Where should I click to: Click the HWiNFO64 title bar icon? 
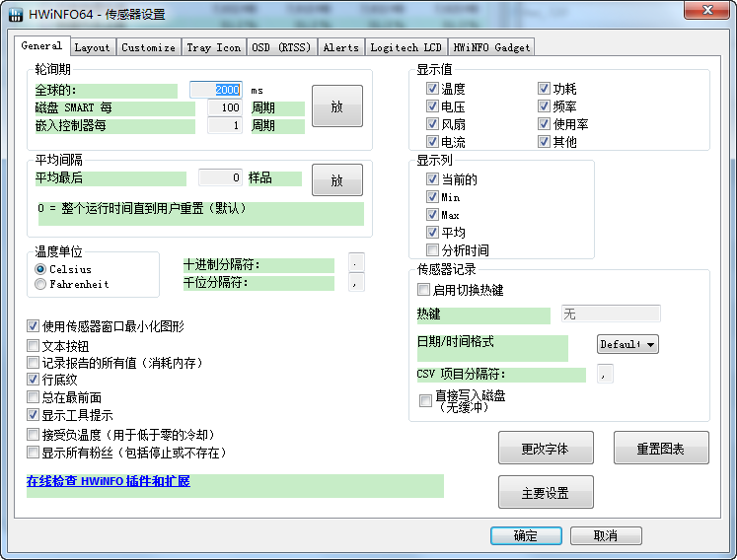coord(16,14)
